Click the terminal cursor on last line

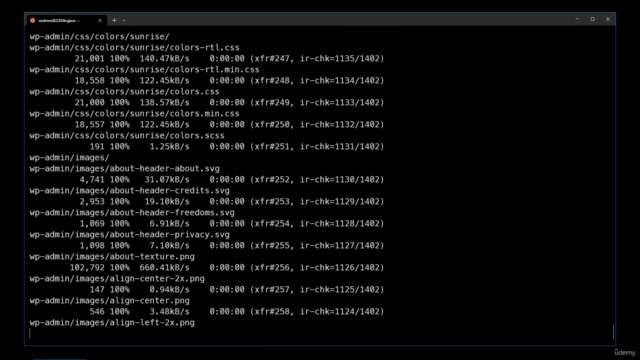[30, 334]
